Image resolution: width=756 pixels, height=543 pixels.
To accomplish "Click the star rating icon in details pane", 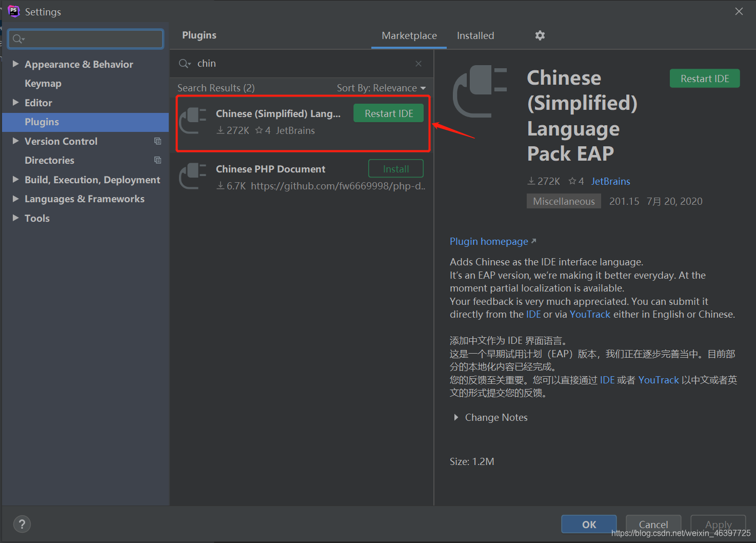I will click(x=572, y=181).
